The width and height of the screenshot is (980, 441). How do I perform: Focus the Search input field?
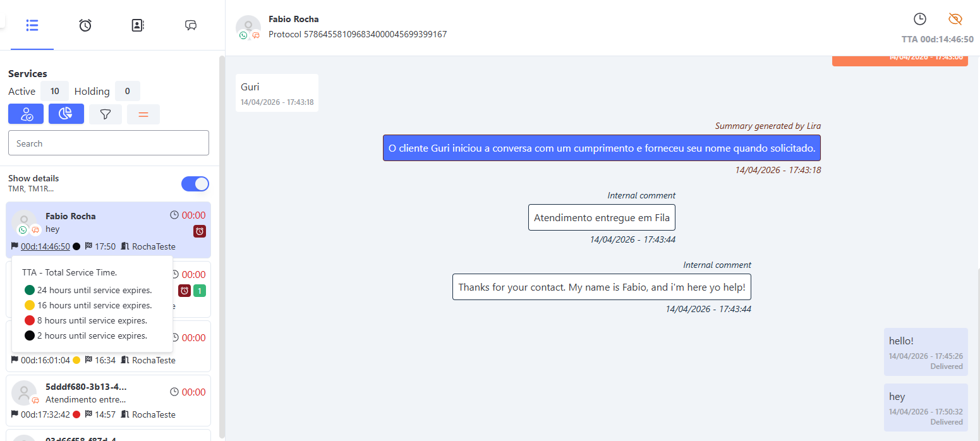click(109, 143)
